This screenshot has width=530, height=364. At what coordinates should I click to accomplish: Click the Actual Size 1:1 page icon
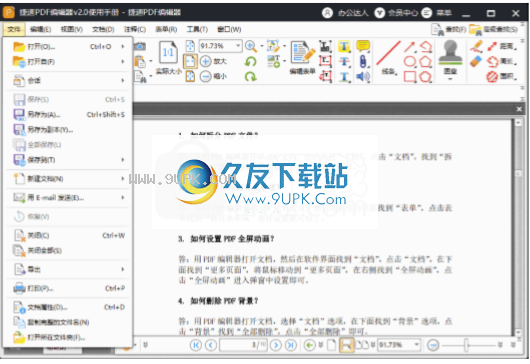click(168, 53)
